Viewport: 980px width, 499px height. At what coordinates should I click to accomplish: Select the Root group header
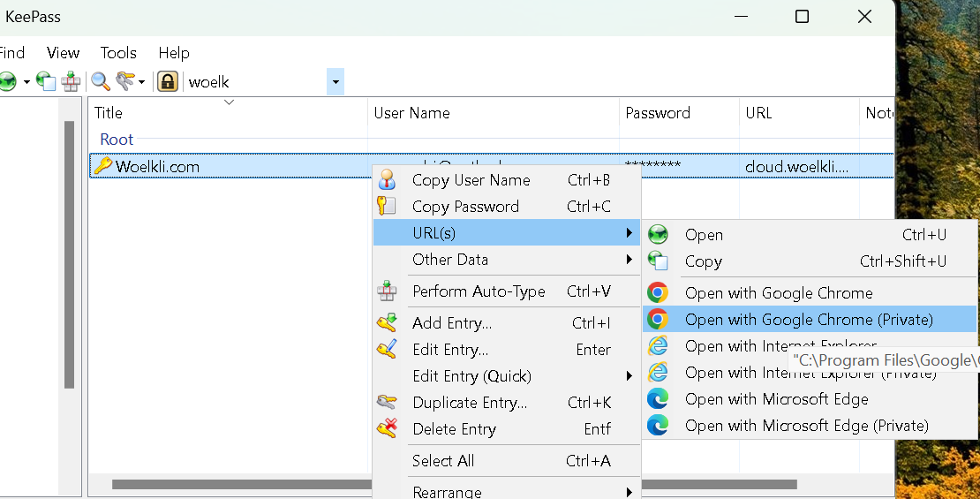point(117,140)
